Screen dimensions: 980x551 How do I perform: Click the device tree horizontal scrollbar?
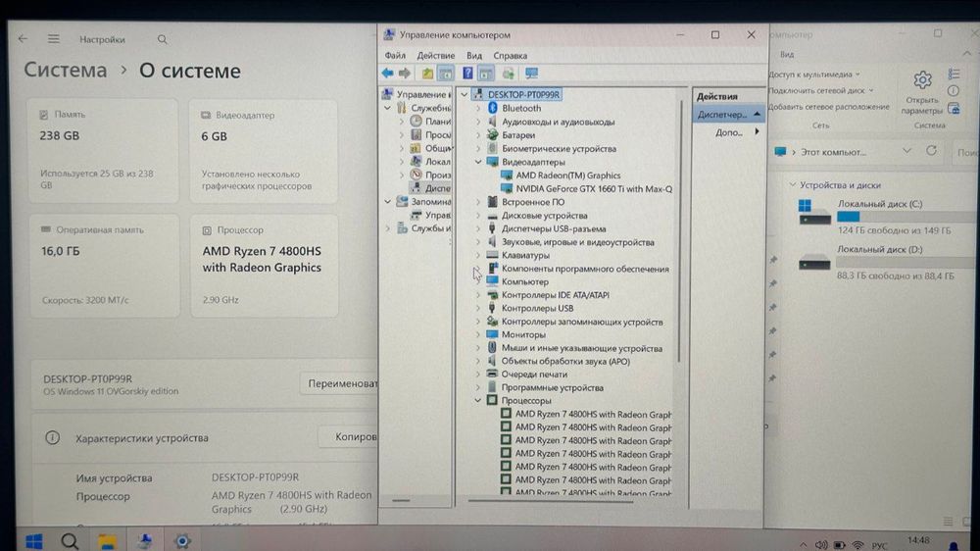pyautogui.click(x=550, y=501)
